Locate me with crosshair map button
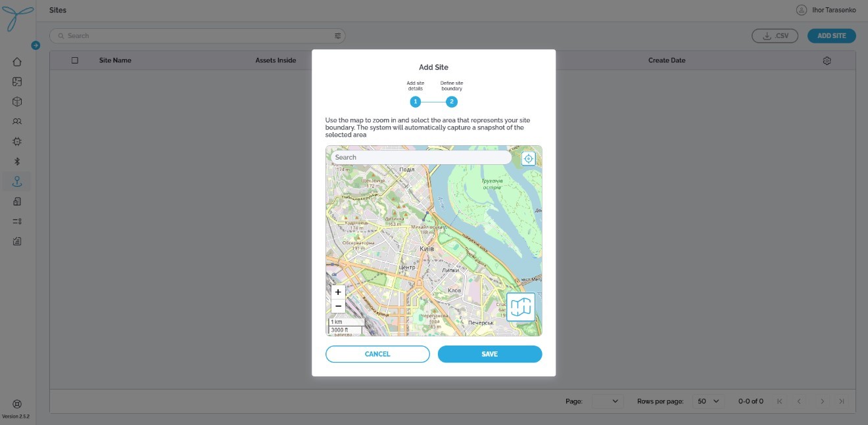The height and width of the screenshot is (425, 868). point(529,158)
